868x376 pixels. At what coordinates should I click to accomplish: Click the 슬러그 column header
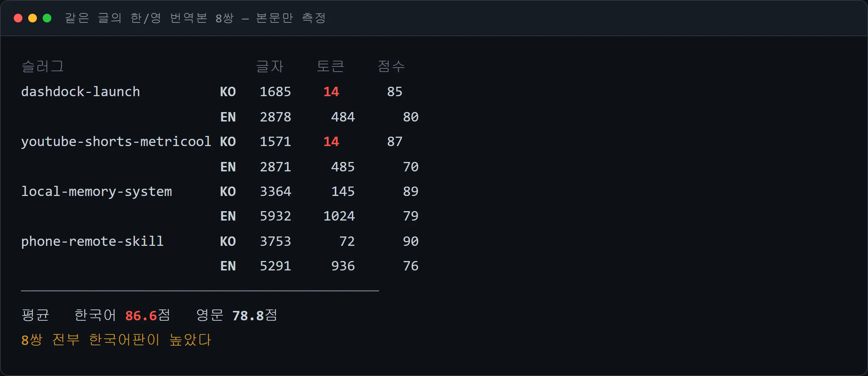(43, 67)
